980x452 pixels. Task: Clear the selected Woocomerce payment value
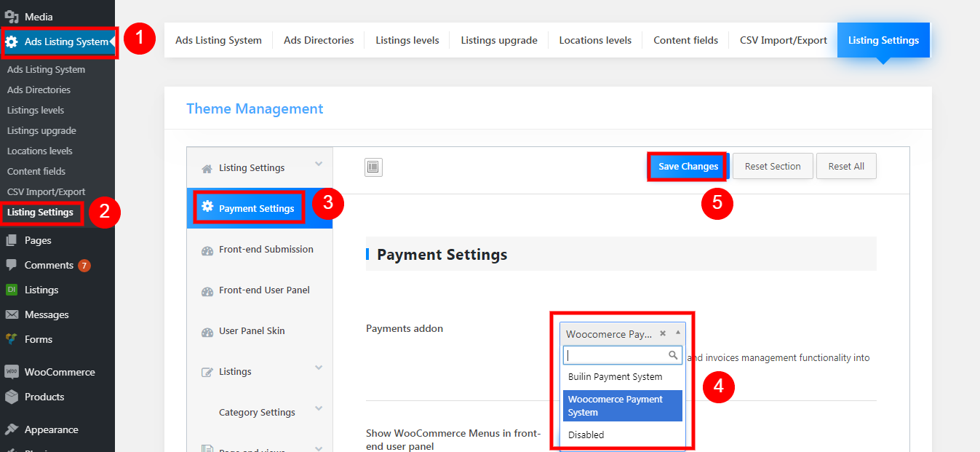pyautogui.click(x=663, y=333)
